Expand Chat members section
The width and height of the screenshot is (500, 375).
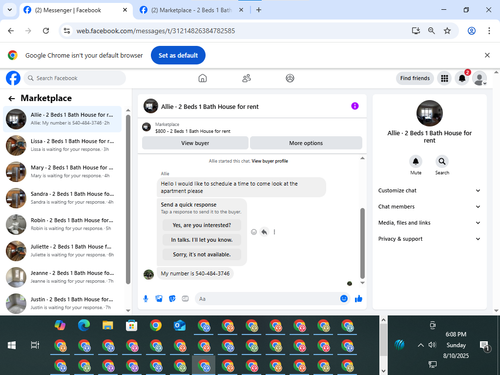(429, 207)
